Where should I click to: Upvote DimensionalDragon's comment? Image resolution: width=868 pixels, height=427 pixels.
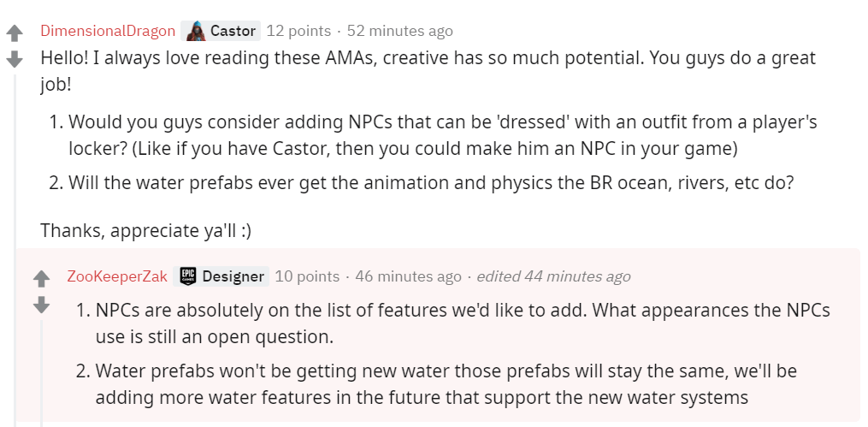(14, 34)
